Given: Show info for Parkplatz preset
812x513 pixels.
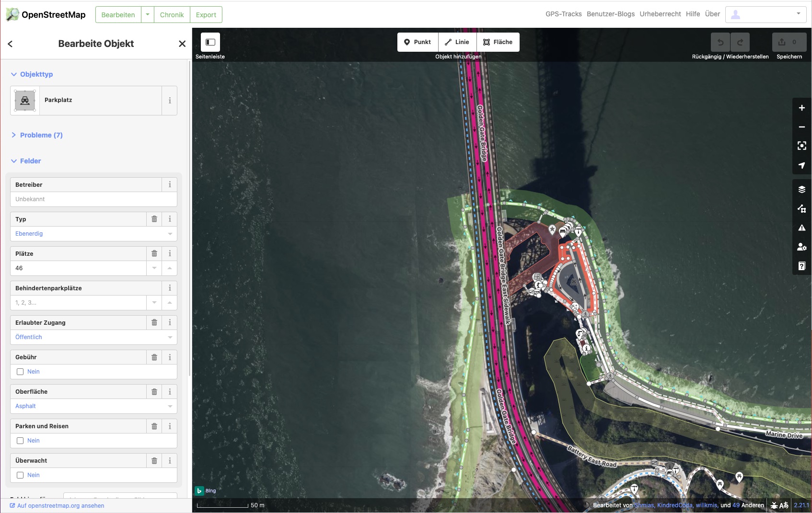Looking at the screenshot, I should 170,101.
